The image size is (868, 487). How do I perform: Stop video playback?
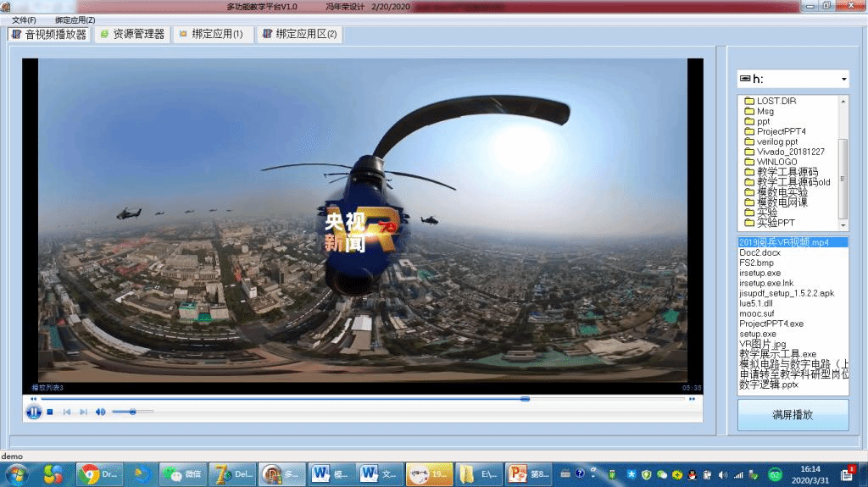50,412
